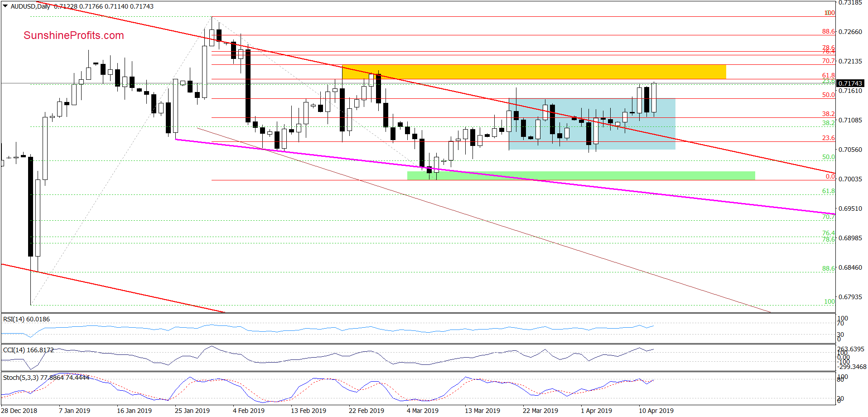Click the 88.6 red Fibonacci level label

coord(829,32)
